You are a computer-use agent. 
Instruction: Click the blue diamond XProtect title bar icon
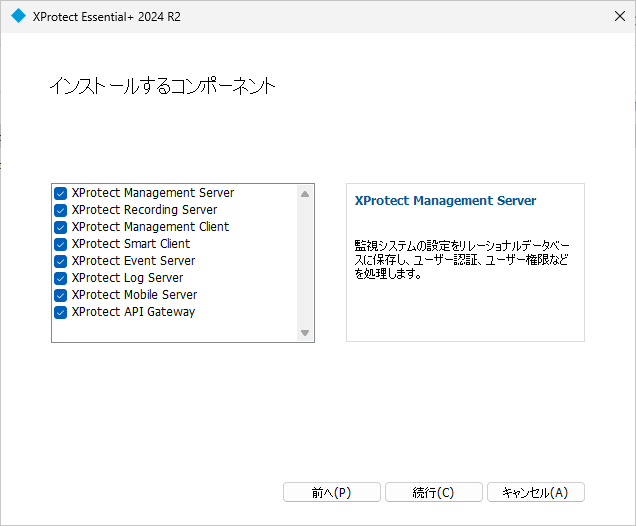18,16
